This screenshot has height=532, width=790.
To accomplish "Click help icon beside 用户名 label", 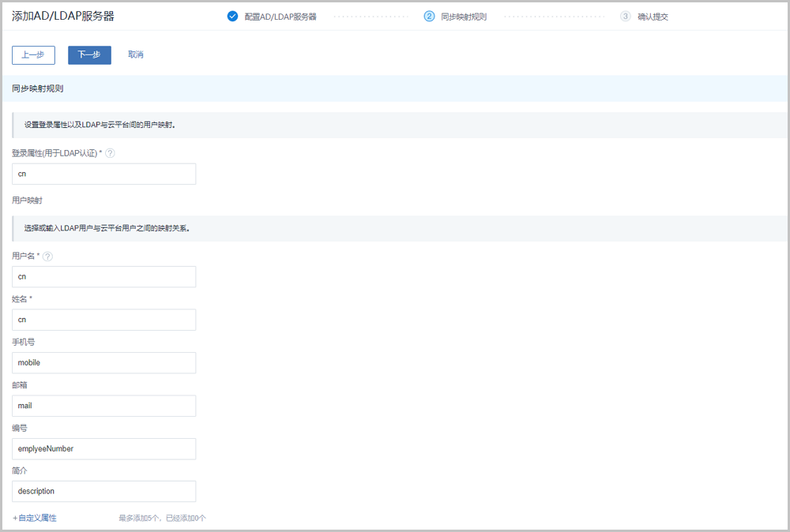I will pyautogui.click(x=47, y=257).
